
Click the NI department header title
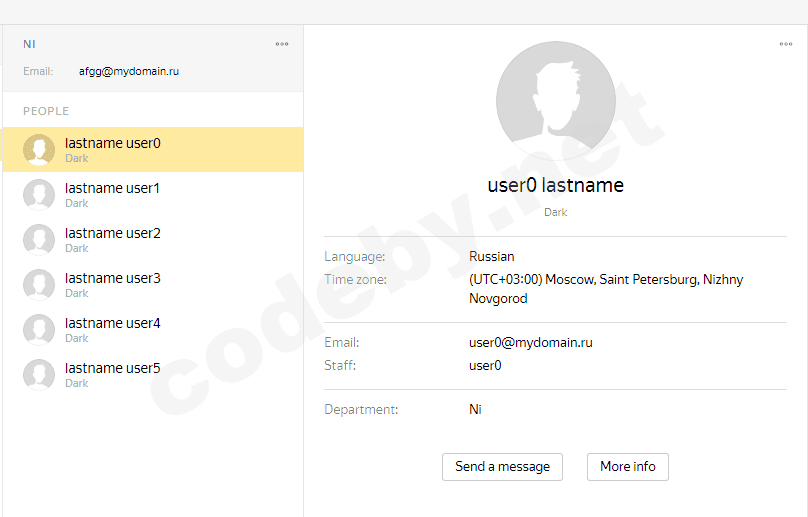[30, 44]
